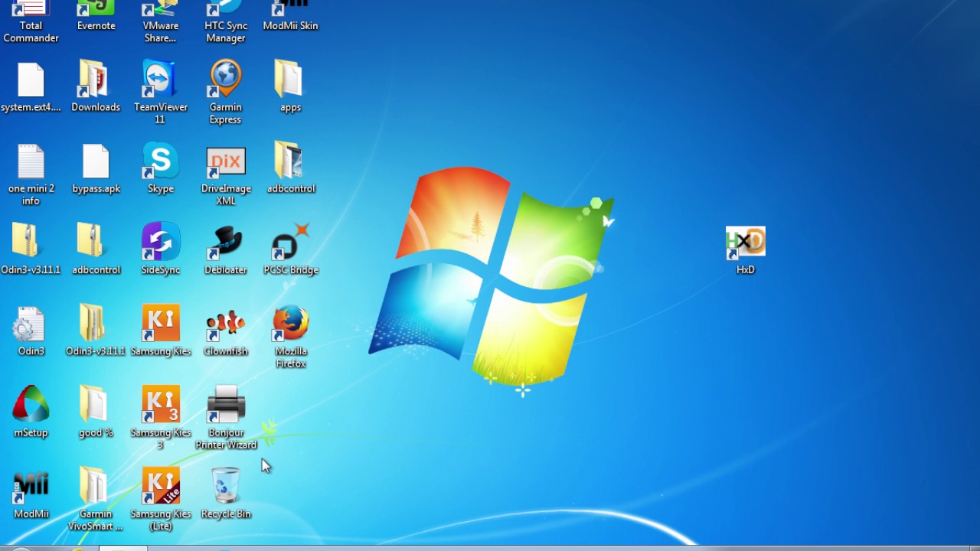Select the system.ext4... file on desktop

pos(31,87)
